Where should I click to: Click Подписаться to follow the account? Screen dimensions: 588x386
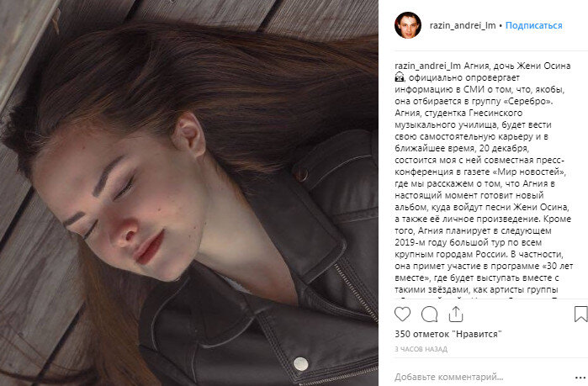[x=533, y=25]
